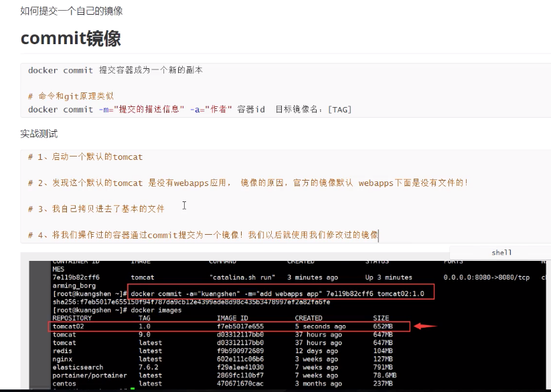The width and height of the screenshot is (551, 392).
Task: Click 'arming_borg' container name
Action: pos(74,286)
